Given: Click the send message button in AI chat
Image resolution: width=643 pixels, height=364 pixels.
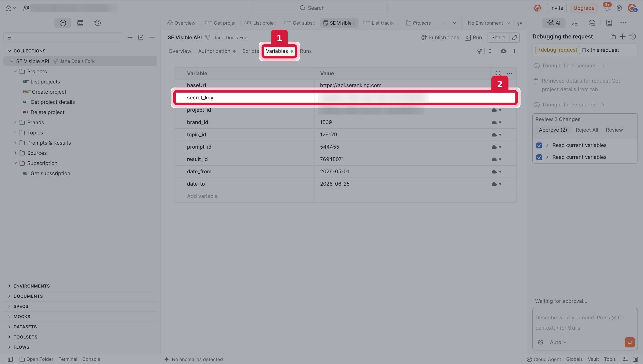Looking at the screenshot, I should click(x=629, y=342).
